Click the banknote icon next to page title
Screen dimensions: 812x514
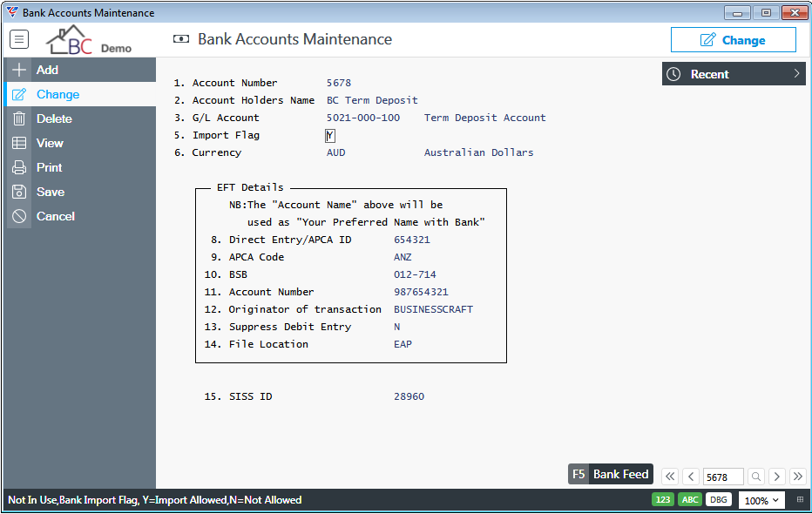pos(180,39)
